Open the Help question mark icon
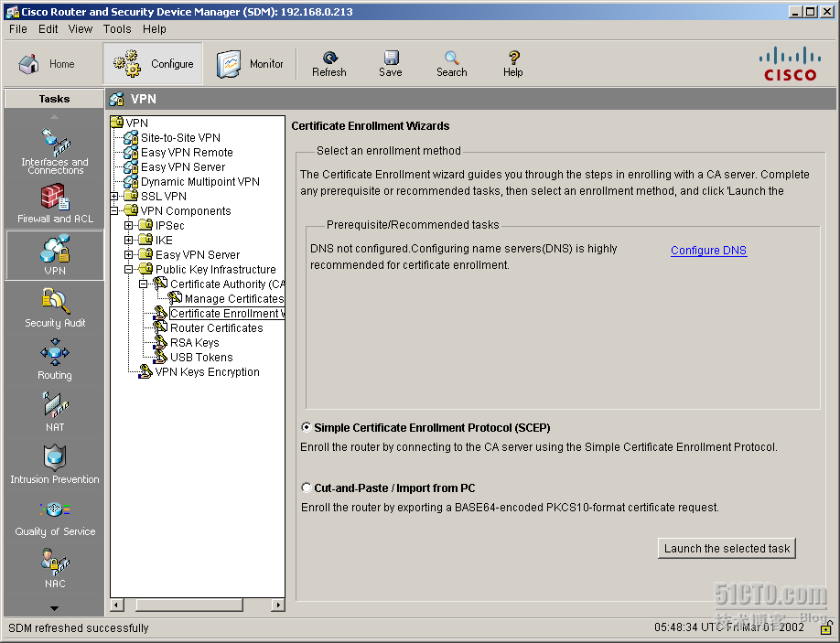Screen dimensions: 840x643 pos(513,58)
